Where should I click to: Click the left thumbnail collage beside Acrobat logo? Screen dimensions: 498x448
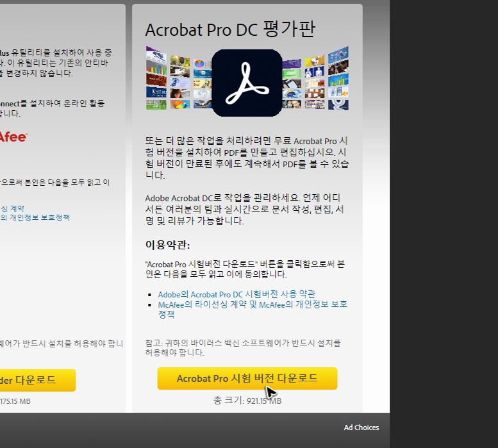coord(179,78)
